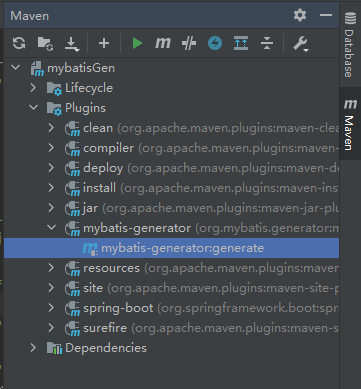The width and height of the screenshot is (361, 389).
Task: Open Execute Maven Goal dialog
Action: tap(163, 43)
